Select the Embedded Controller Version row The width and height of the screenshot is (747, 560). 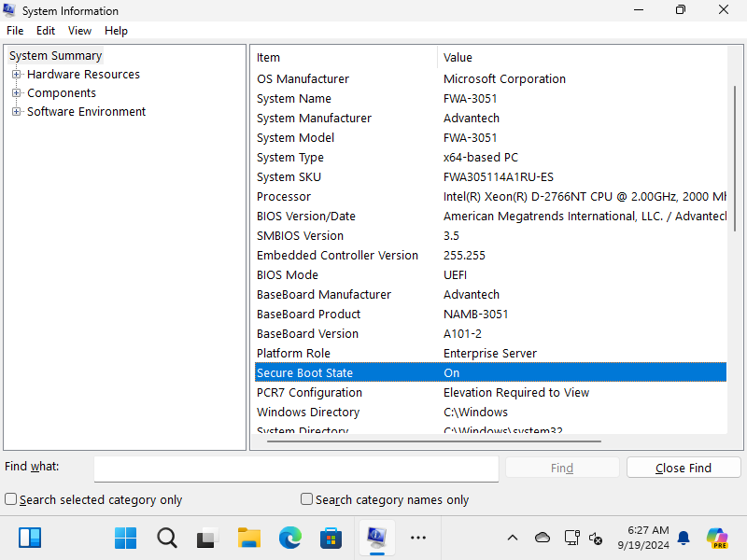click(x=491, y=255)
